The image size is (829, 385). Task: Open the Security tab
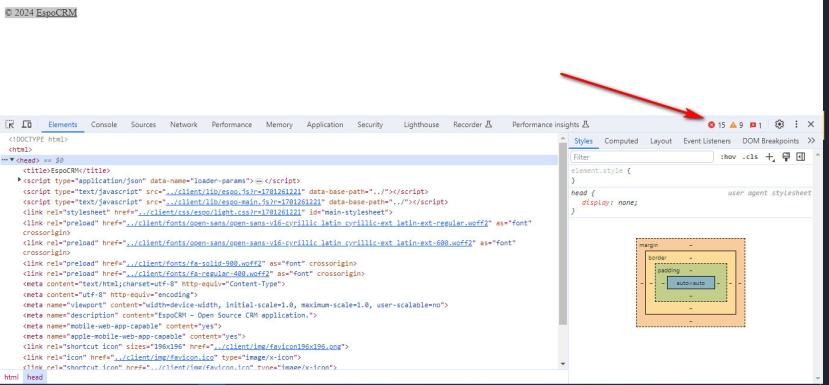370,125
